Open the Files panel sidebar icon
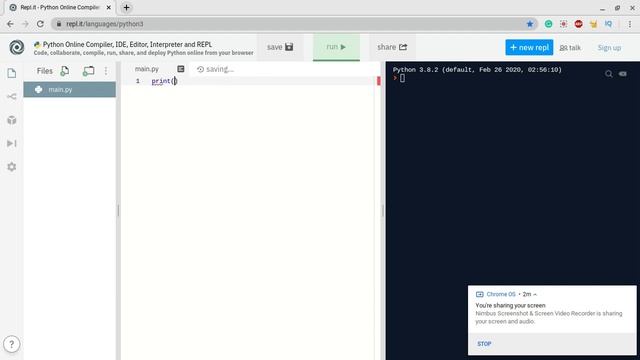640x360 pixels. click(x=12, y=73)
